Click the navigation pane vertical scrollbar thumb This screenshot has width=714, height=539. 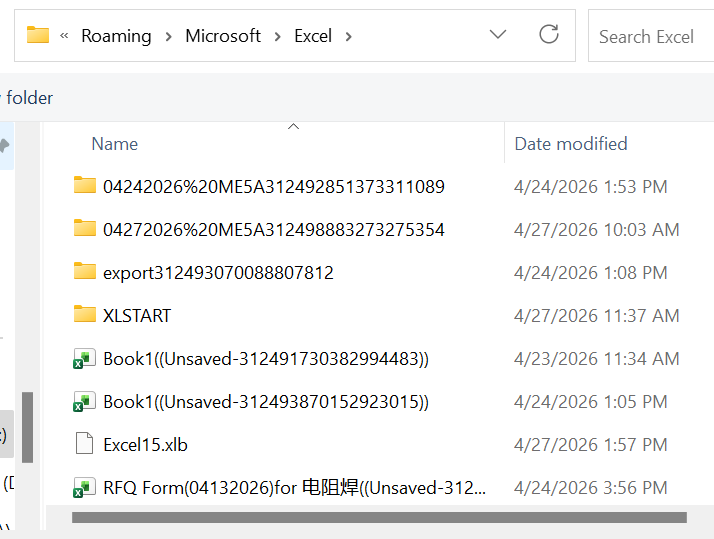click(x=27, y=427)
